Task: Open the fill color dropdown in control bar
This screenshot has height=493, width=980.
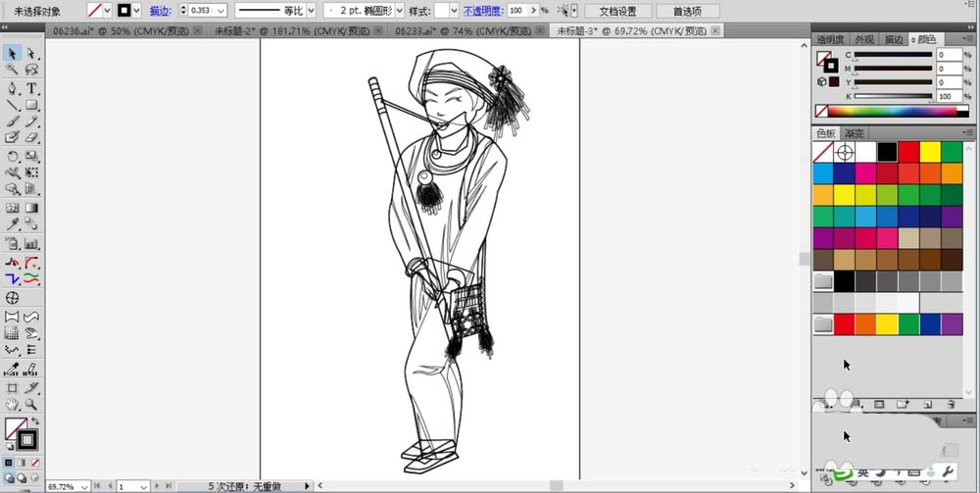Action: (x=107, y=11)
